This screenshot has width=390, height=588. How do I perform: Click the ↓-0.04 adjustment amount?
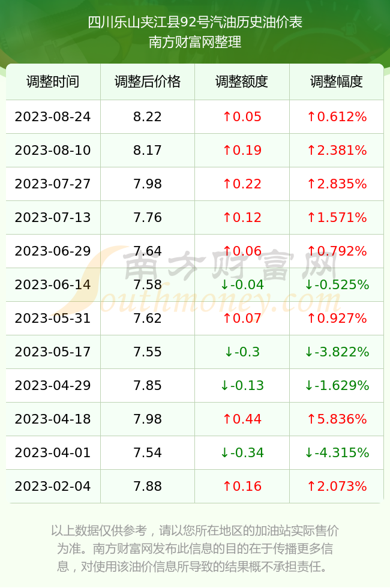pos(242,284)
